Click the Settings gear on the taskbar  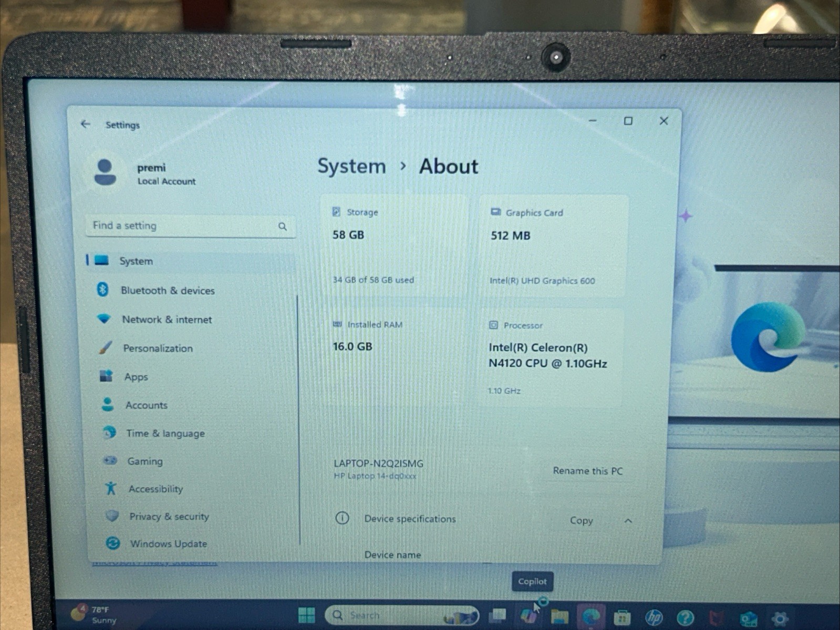[x=780, y=619]
